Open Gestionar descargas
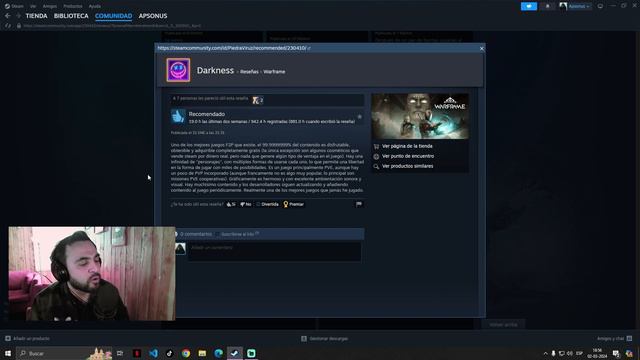The height and width of the screenshot is (360, 640). coord(325,339)
